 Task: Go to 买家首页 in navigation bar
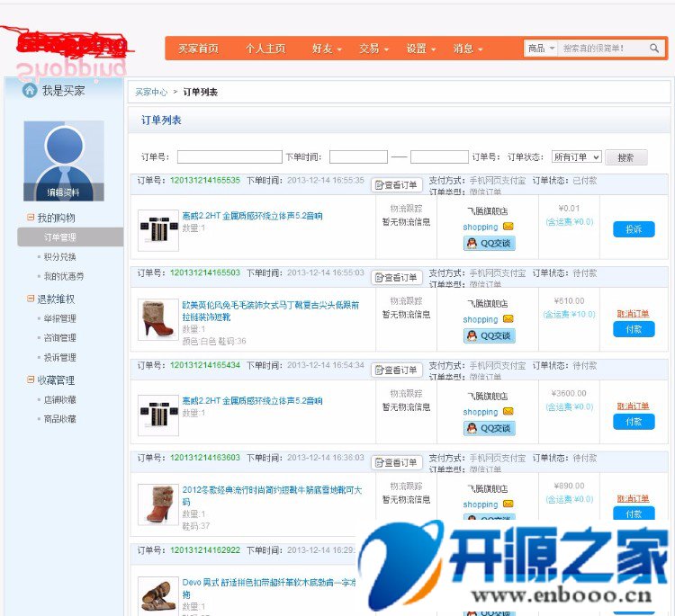click(x=199, y=49)
